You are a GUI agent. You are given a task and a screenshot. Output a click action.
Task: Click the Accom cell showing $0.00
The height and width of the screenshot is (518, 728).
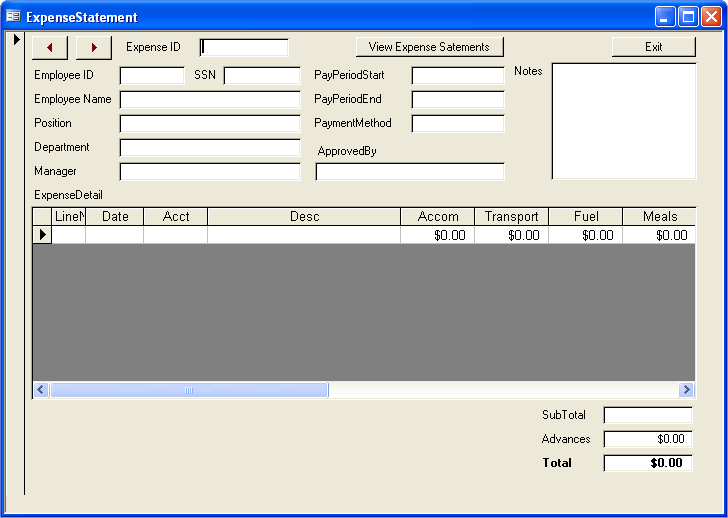click(438, 235)
